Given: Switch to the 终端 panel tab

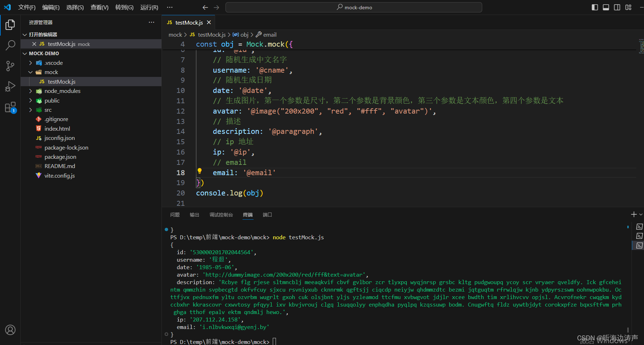Looking at the screenshot, I should pos(248,215).
